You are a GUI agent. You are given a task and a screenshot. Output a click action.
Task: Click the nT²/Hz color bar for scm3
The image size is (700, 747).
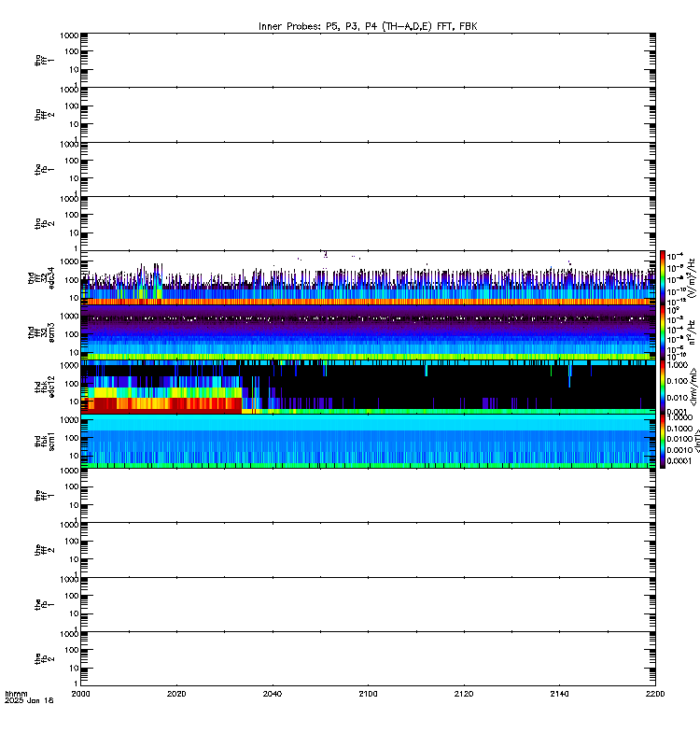click(663, 332)
